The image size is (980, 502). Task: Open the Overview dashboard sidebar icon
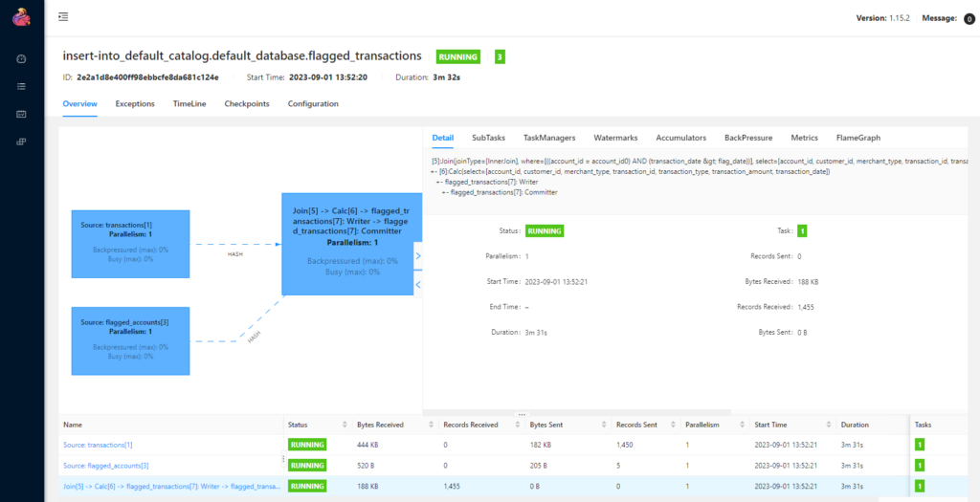tap(21, 59)
